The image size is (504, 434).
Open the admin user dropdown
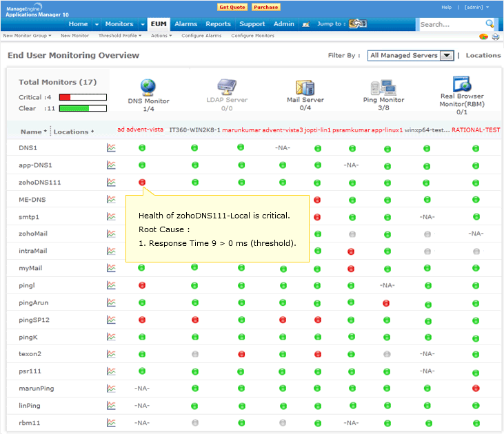coord(476,7)
